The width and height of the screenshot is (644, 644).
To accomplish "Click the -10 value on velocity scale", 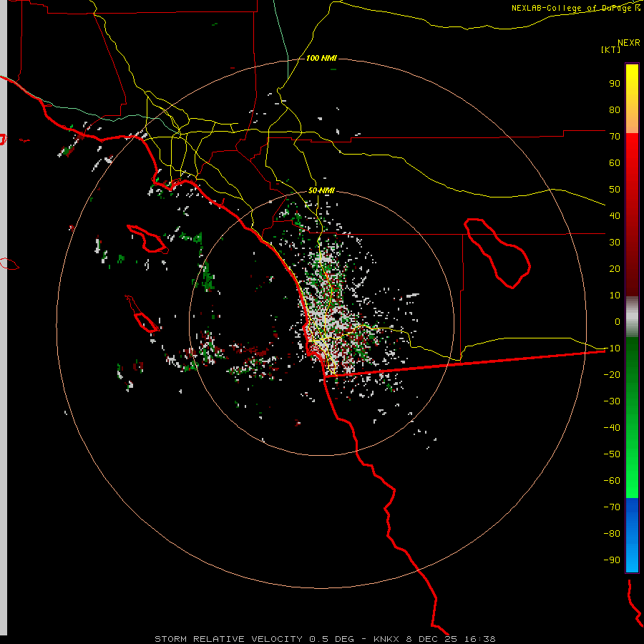I will [x=612, y=348].
